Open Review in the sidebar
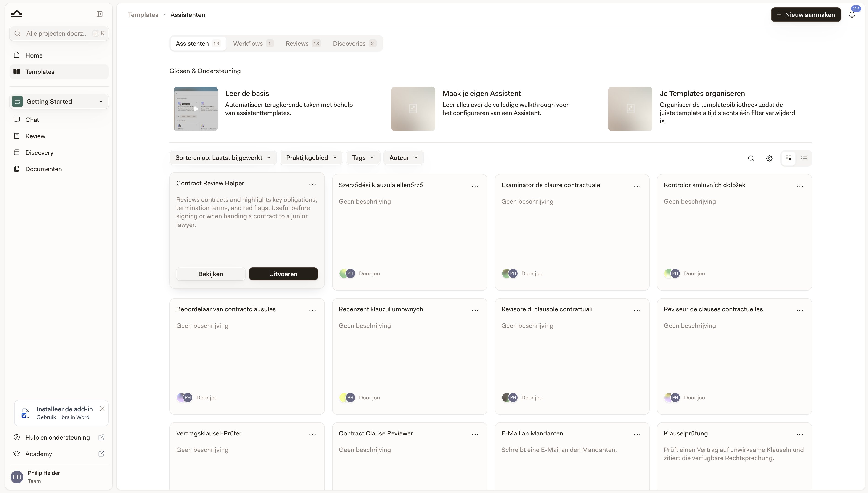This screenshot has width=868, height=493. point(59,136)
